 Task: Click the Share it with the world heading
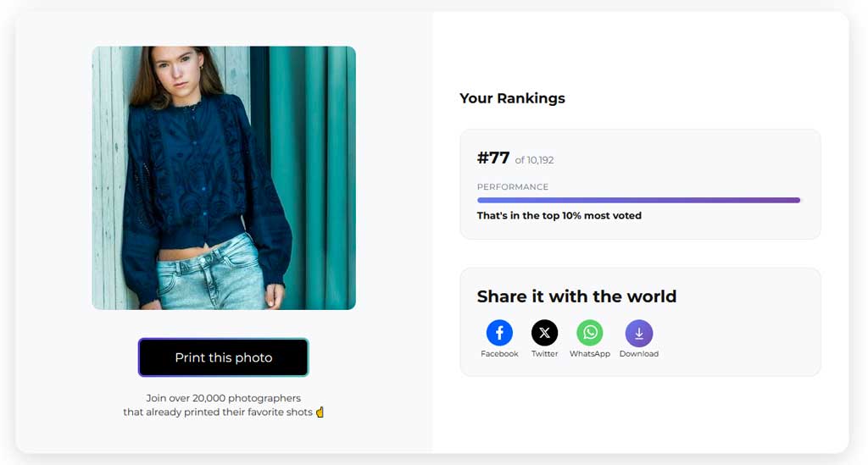(x=576, y=296)
